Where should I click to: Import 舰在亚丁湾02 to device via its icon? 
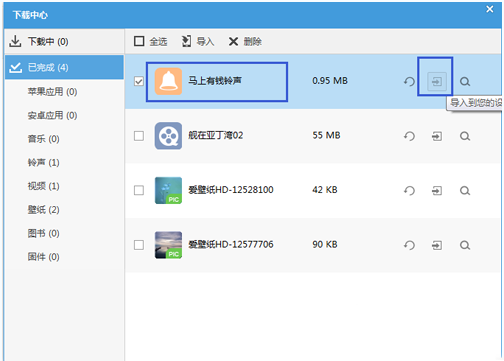coord(437,136)
